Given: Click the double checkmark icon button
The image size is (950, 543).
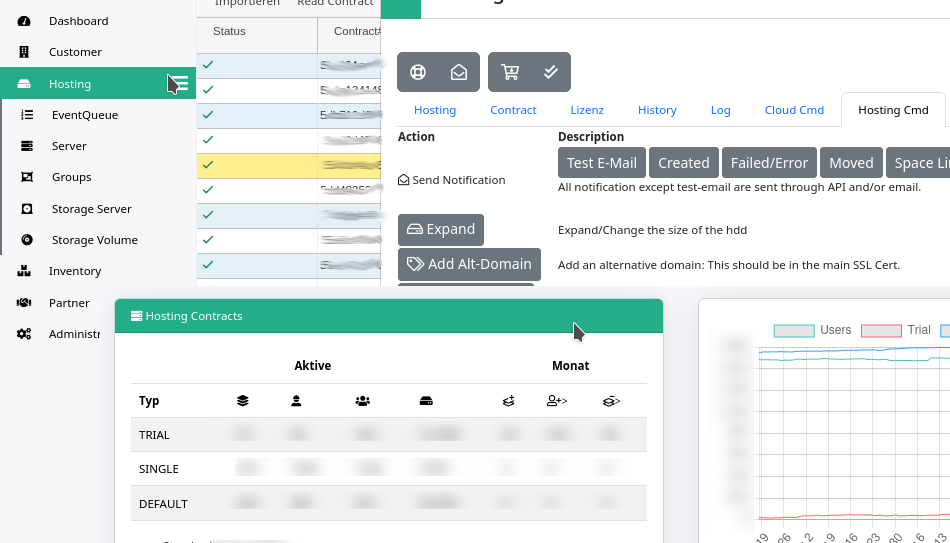Looking at the screenshot, I should click(550, 72).
